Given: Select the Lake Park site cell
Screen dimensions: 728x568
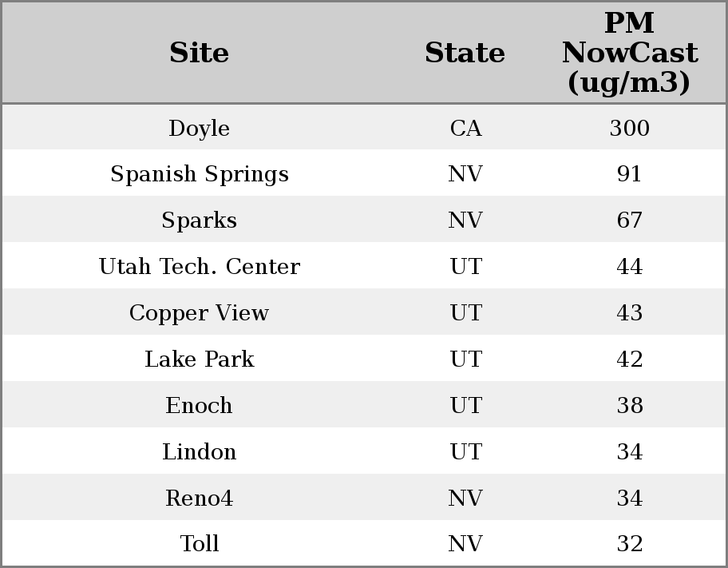Looking at the screenshot, I should coord(200,359).
